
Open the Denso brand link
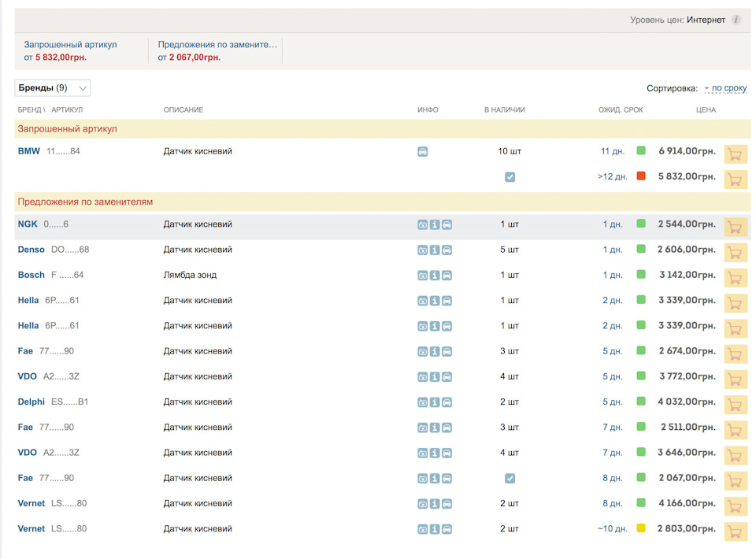[x=31, y=250]
